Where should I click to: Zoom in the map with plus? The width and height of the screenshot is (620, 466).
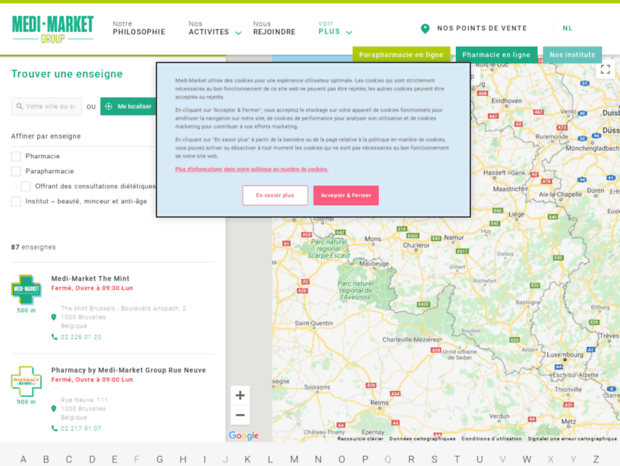[240, 395]
